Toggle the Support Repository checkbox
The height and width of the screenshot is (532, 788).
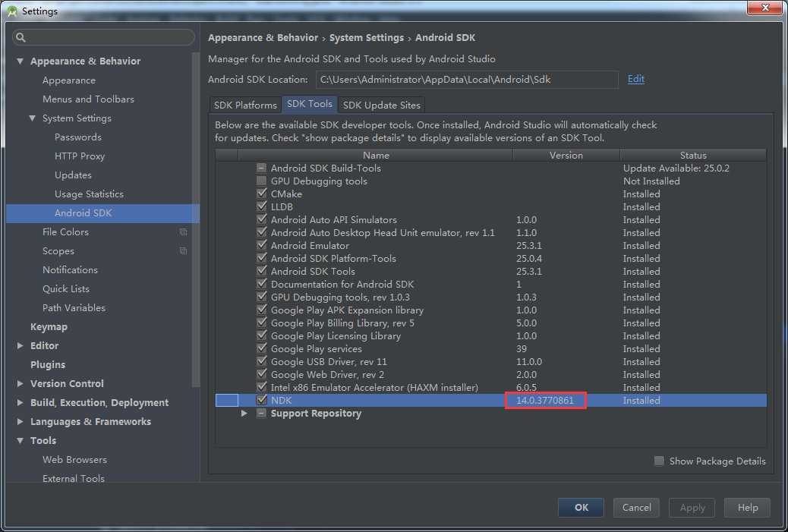click(x=261, y=414)
